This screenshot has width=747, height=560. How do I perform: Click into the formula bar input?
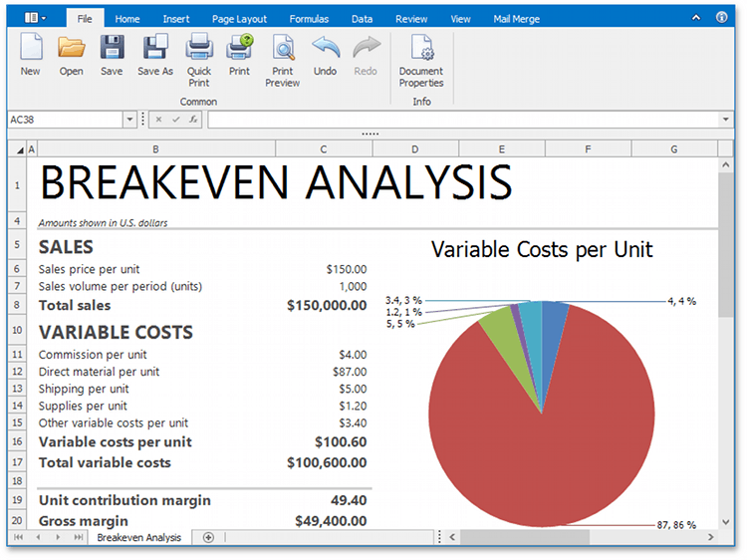coord(463,120)
